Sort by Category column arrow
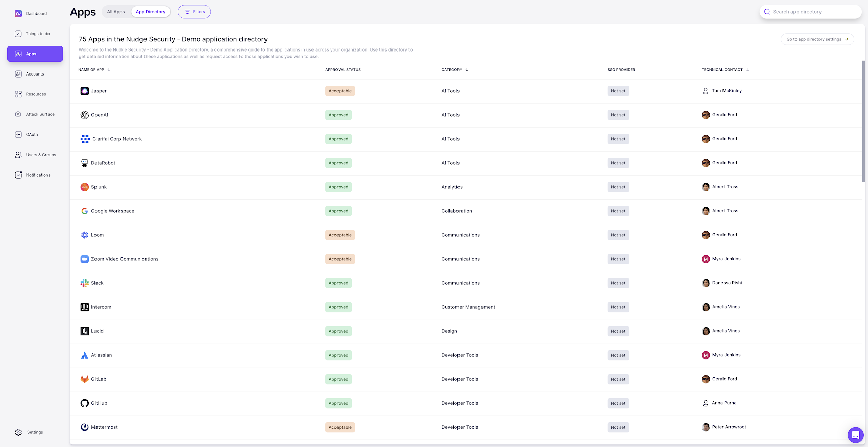Screen dimensions: 868x447 click(467, 70)
